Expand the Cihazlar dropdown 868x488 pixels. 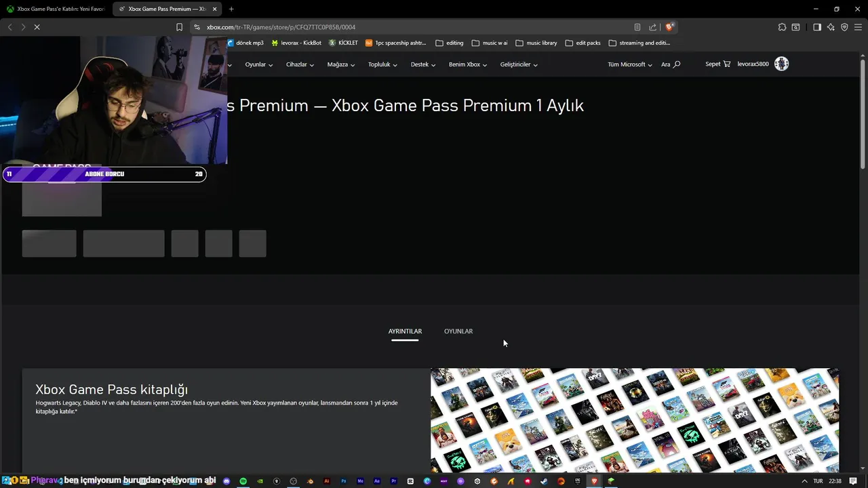tap(300, 64)
